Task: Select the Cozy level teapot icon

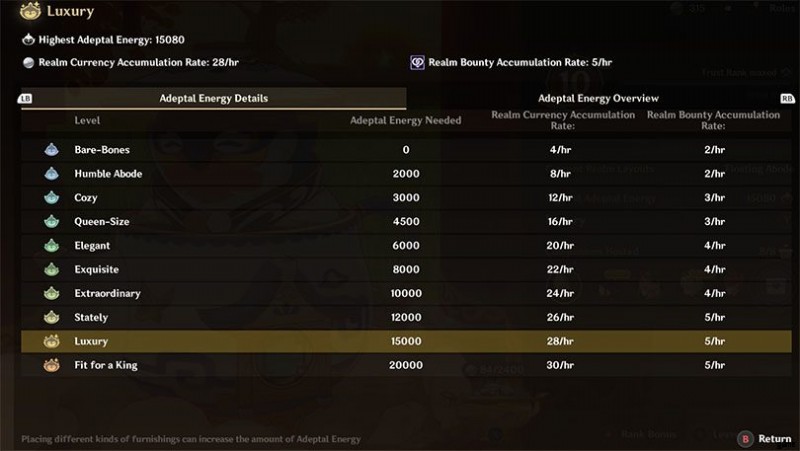Action: (52, 197)
